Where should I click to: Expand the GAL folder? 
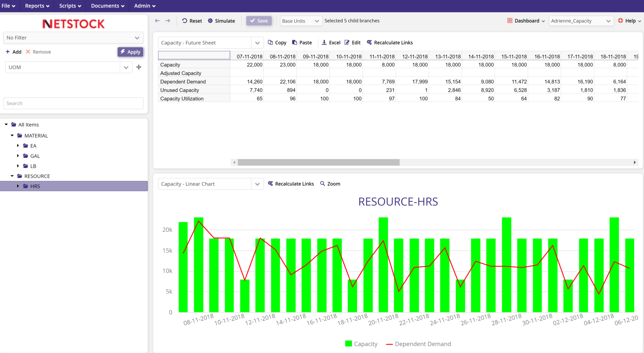[x=18, y=156]
